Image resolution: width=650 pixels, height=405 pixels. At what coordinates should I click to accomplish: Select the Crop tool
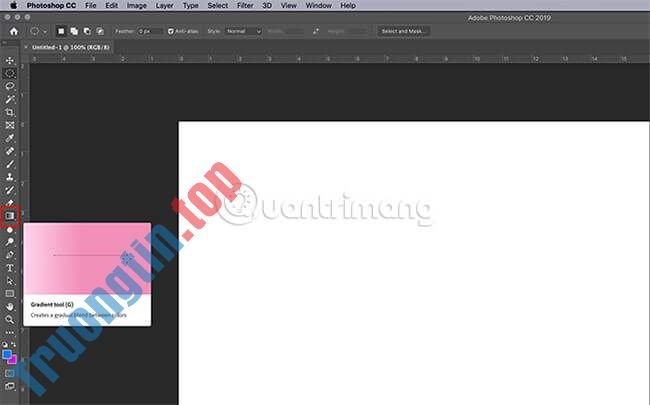tap(10, 112)
